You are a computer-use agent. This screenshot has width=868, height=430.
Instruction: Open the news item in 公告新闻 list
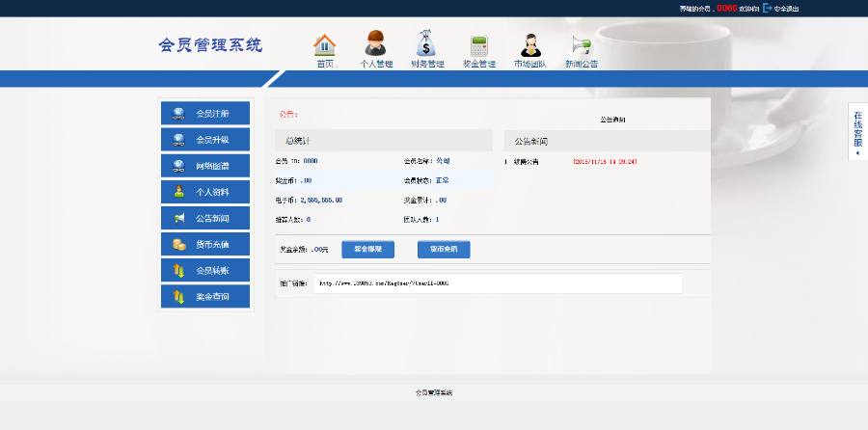[x=526, y=162]
